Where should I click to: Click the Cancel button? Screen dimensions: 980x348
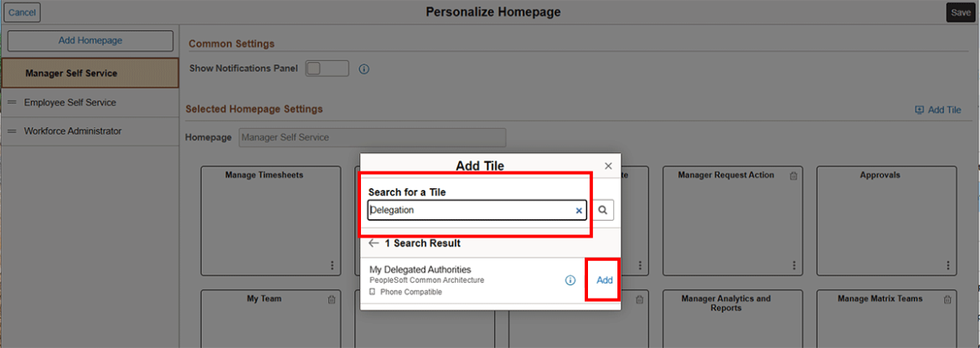[x=23, y=13]
